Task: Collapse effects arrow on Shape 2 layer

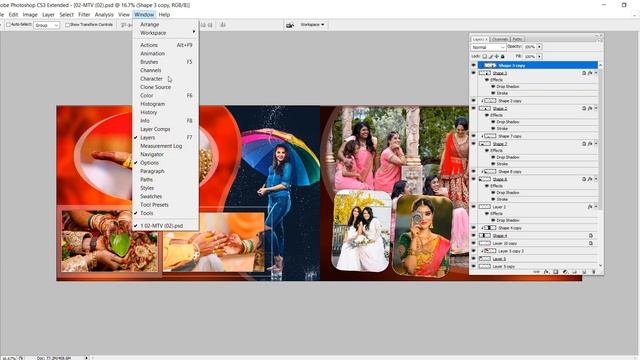Action: tap(596, 109)
